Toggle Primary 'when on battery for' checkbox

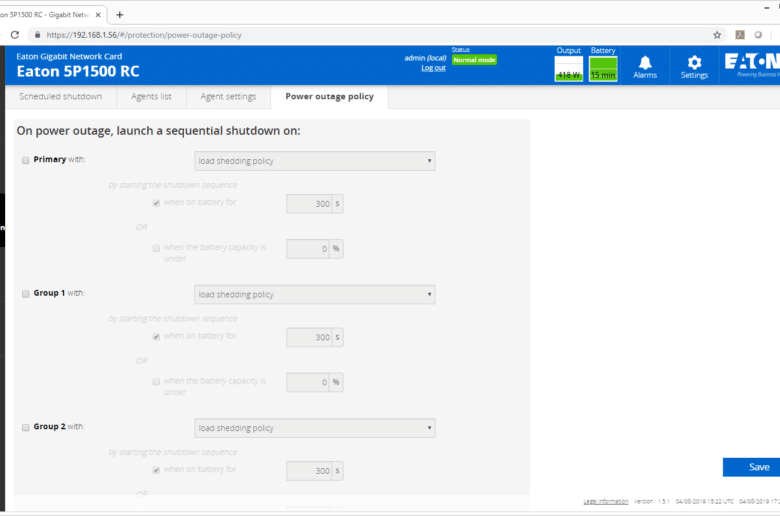click(x=156, y=203)
